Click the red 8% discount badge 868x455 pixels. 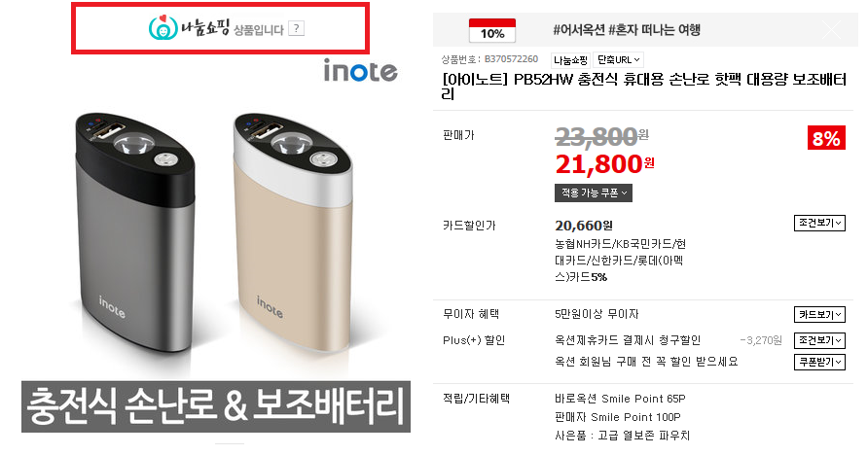click(826, 138)
